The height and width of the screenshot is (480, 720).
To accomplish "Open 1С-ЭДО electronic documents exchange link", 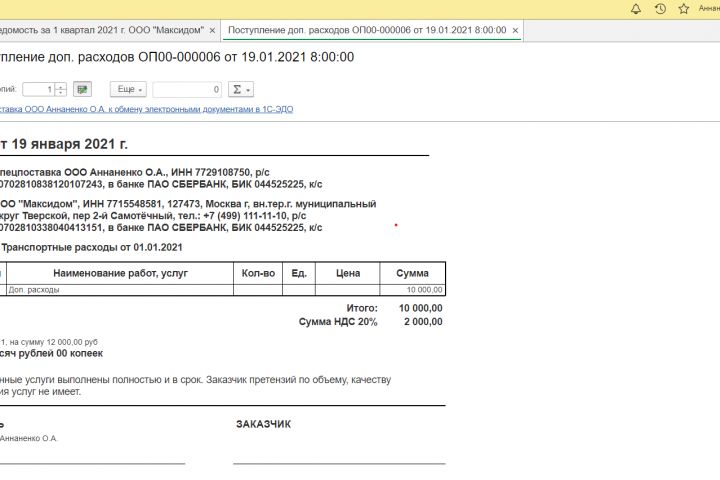I will point(146,109).
